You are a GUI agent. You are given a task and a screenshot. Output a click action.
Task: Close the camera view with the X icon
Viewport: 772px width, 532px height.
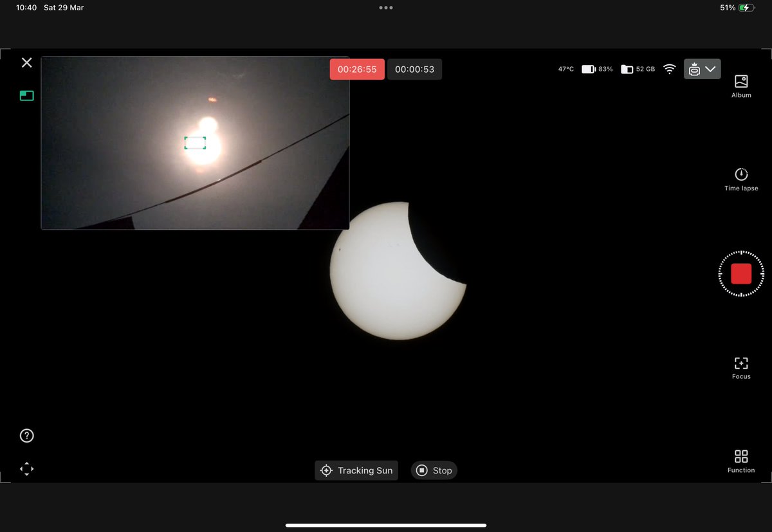click(26, 62)
